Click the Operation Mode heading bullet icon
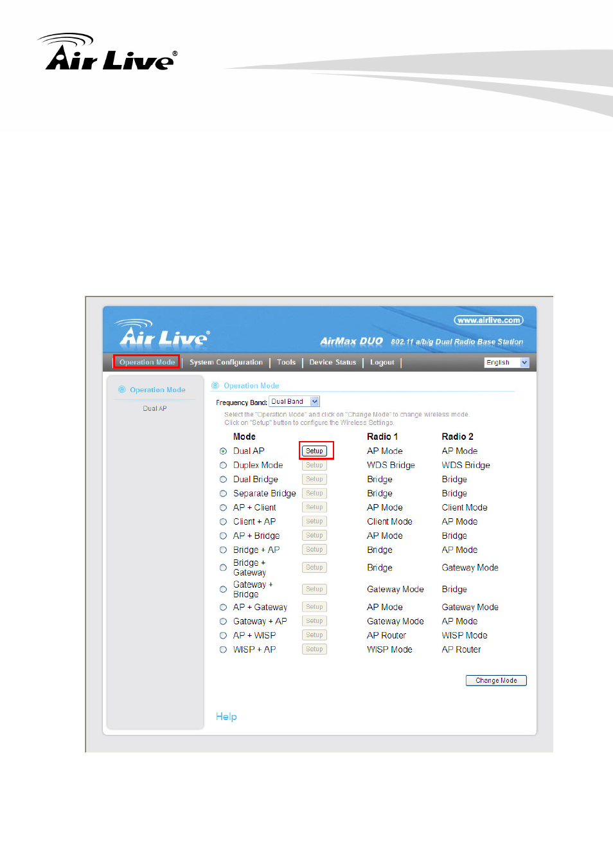The width and height of the screenshot is (613, 868). click(215, 386)
